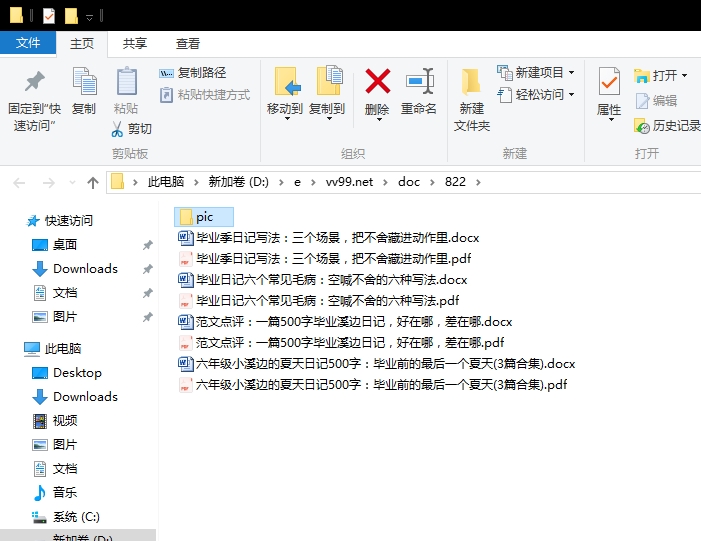Open the 打开 dropdown arrow
Image resolution: width=701 pixels, height=541 pixels.
pos(684,76)
